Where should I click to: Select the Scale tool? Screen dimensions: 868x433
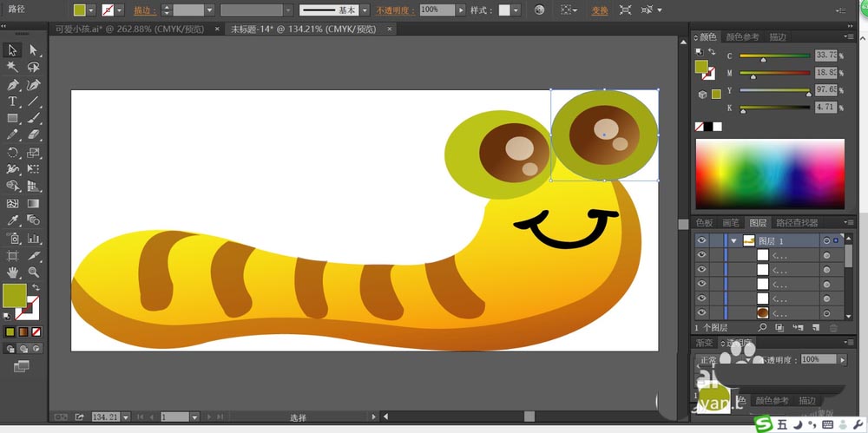33,152
